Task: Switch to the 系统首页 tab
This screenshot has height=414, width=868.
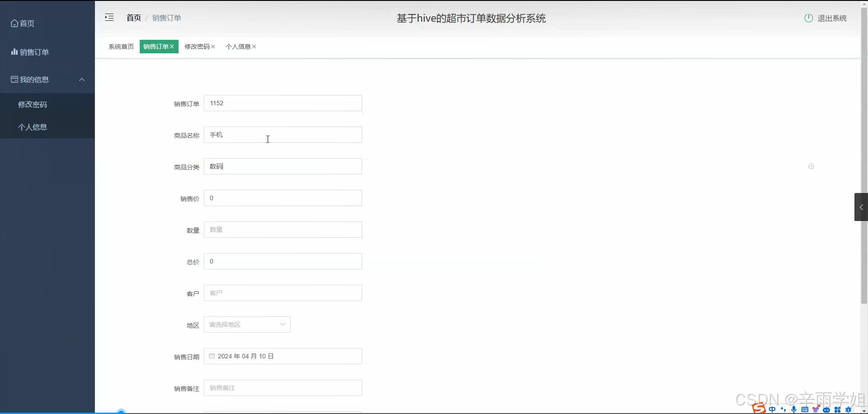Action: click(121, 46)
